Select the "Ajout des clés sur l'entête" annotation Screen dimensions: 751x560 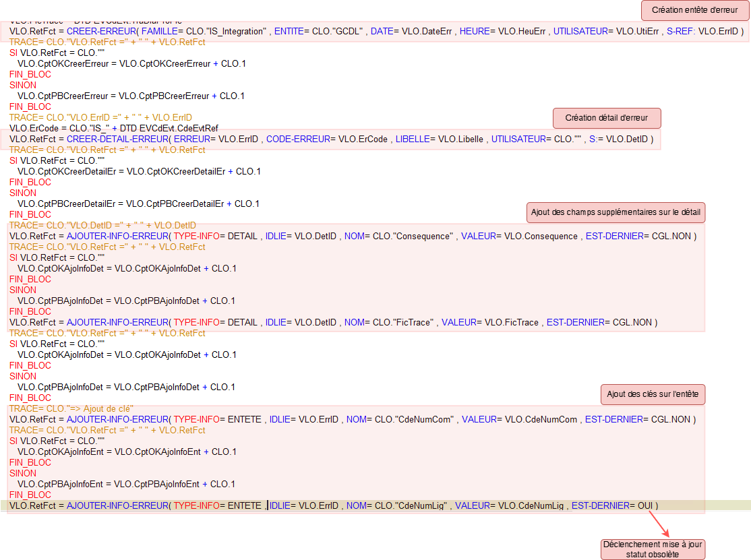pos(653,394)
